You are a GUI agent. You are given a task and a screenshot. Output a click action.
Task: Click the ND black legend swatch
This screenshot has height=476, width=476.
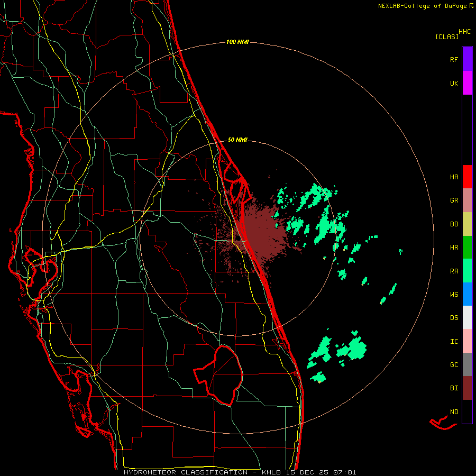(467, 411)
